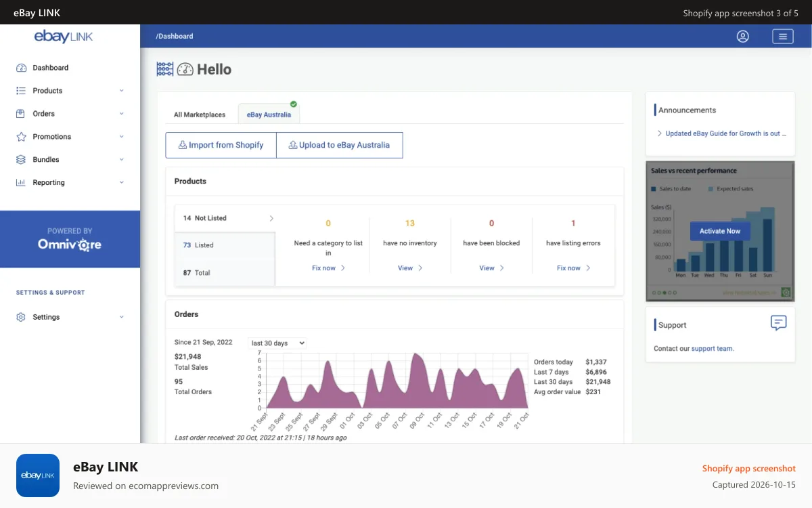Image resolution: width=812 pixels, height=508 pixels.
Task: Click the Sales to date legend swatch
Action: click(654, 189)
